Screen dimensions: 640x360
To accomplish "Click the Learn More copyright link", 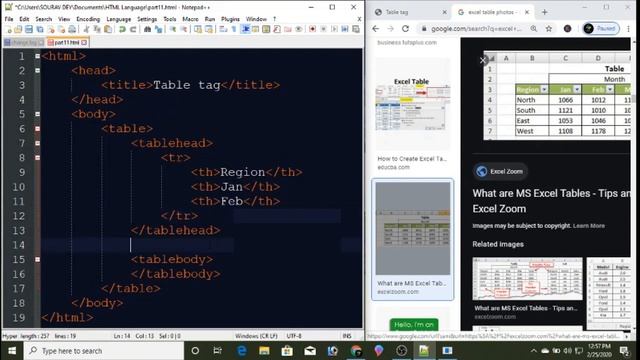I will 589,226.
